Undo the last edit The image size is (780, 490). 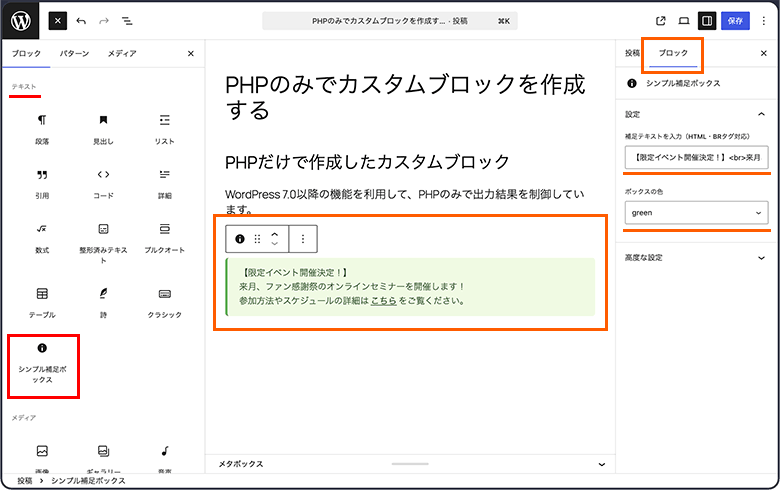(81, 21)
